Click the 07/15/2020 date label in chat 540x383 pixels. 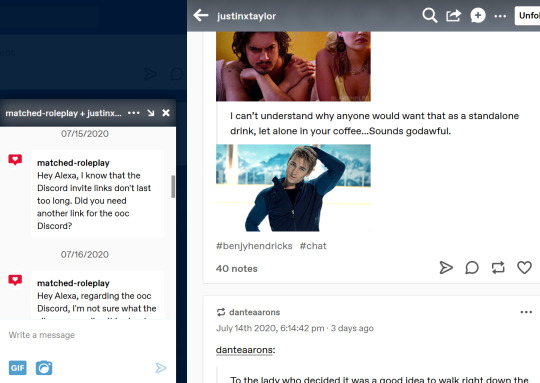85,134
